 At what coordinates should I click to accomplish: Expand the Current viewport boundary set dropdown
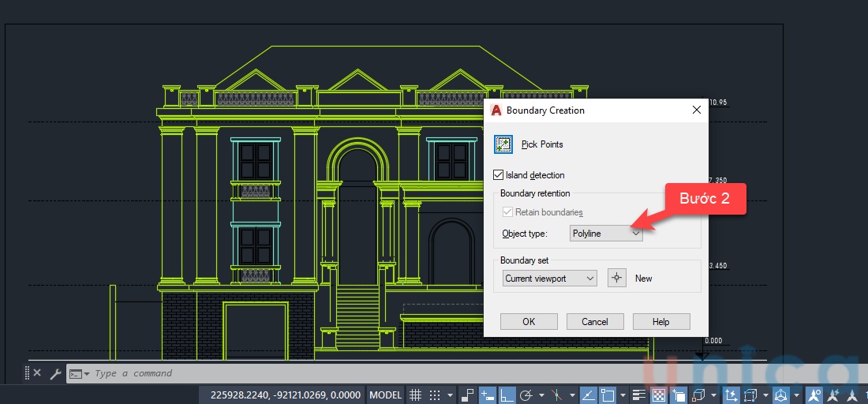click(x=550, y=279)
